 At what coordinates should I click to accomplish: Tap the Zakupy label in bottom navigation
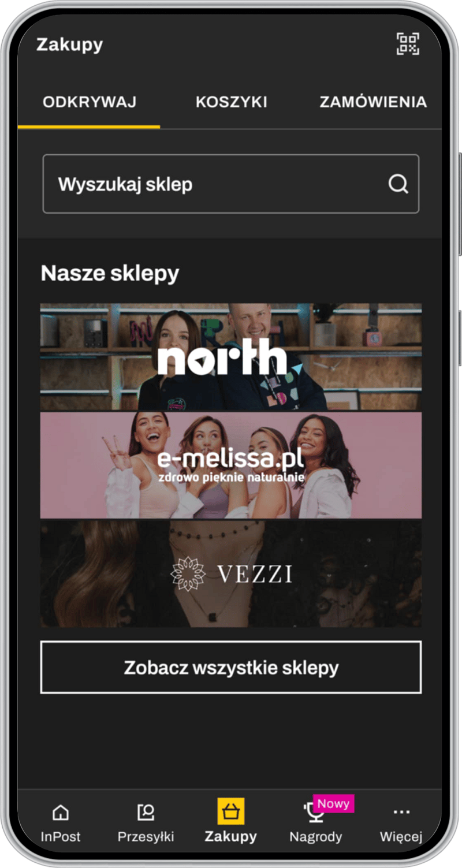[x=231, y=836]
